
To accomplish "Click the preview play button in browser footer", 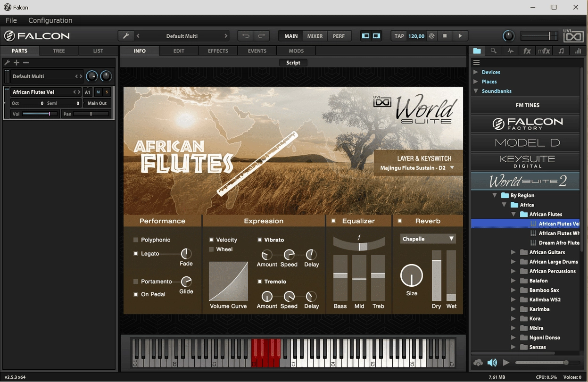I will pyautogui.click(x=506, y=363).
